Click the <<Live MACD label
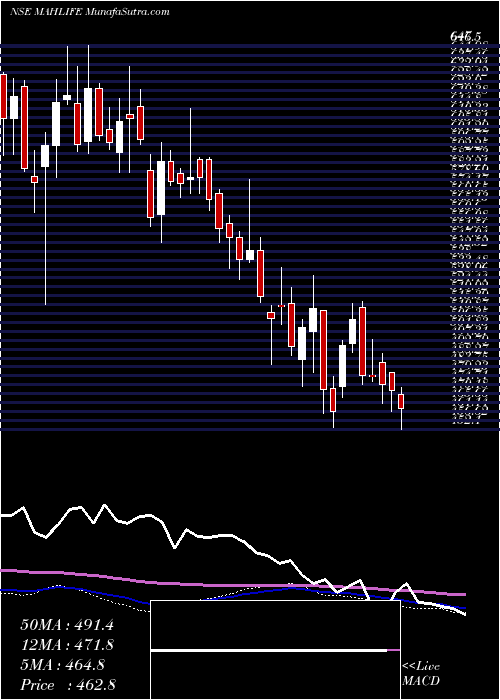This screenshot has height=700, width=500. pyautogui.click(x=421, y=675)
